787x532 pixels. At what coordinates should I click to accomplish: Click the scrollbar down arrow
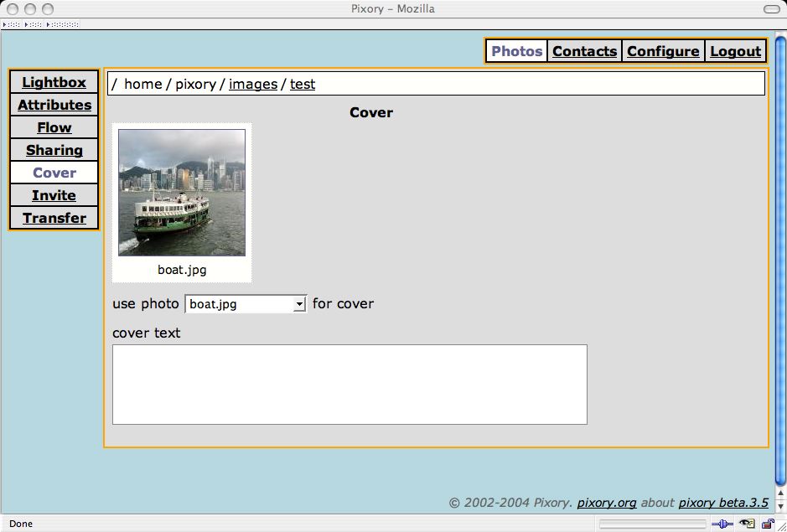point(780,505)
